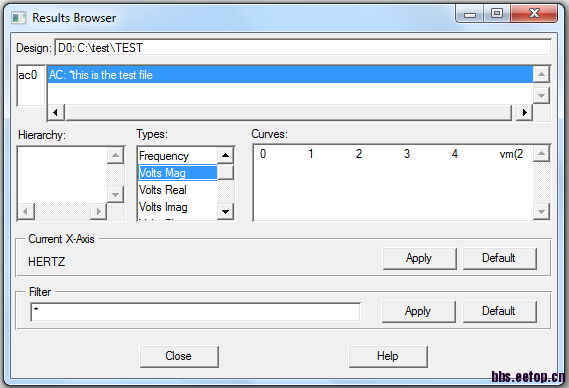This screenshot has height=388, width=569.
Task: Select curve 3 in the Curves list
Action: tap(407, 154)
